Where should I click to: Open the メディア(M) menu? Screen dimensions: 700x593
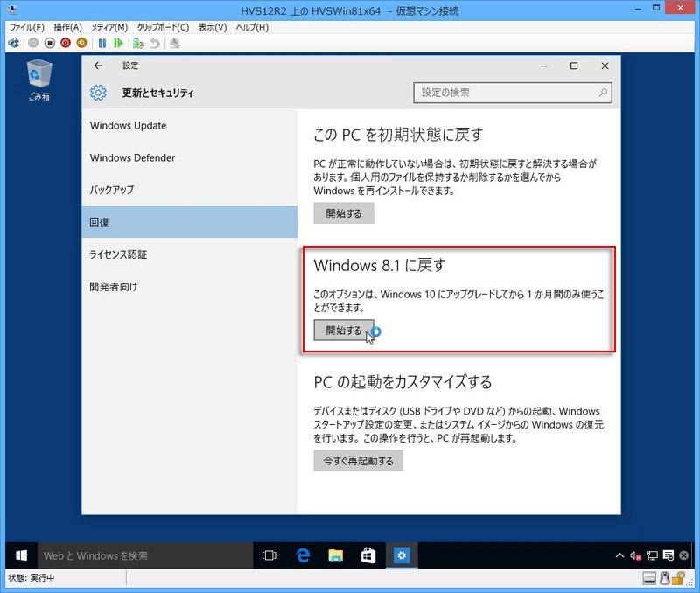coord(108,27)
